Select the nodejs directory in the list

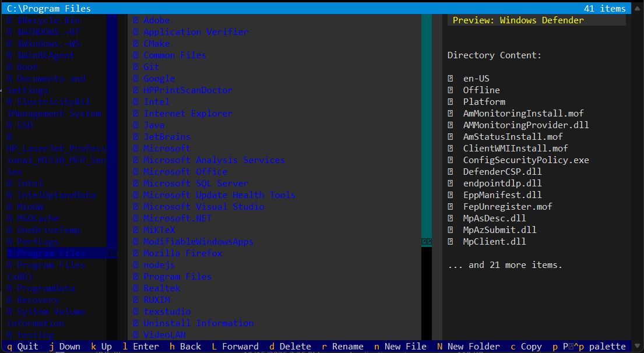point(159,265)
